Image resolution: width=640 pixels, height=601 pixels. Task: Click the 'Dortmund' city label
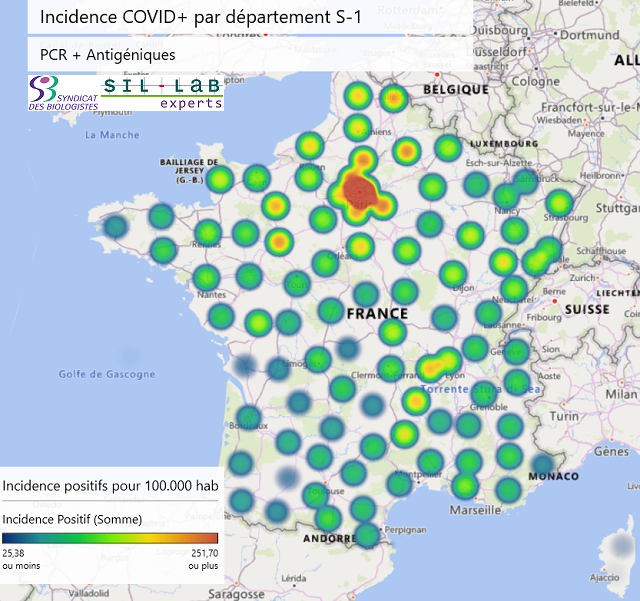tap(589, 35)
